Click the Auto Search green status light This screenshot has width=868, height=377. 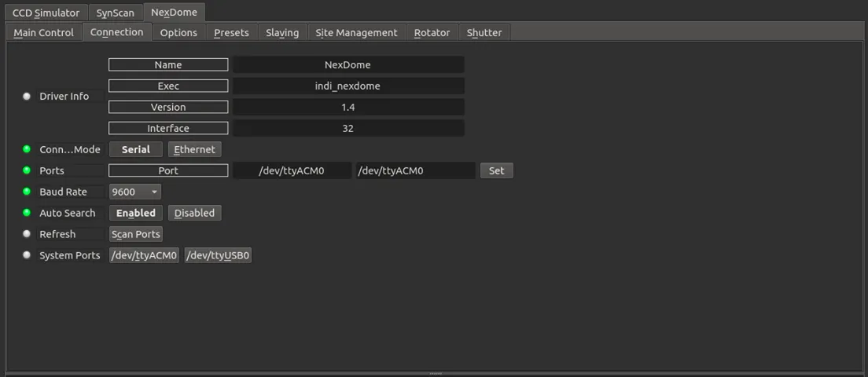(26, 212)
